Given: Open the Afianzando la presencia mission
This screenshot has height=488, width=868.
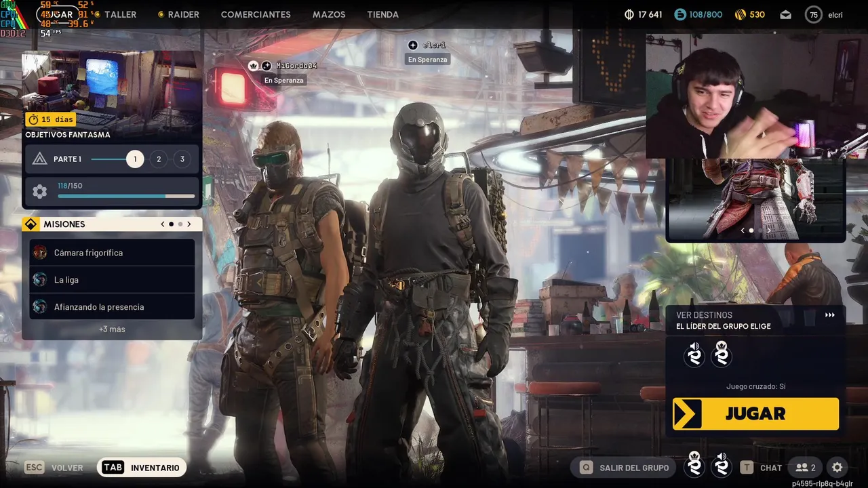Looking at the screenshot, I should click(113, 307).
